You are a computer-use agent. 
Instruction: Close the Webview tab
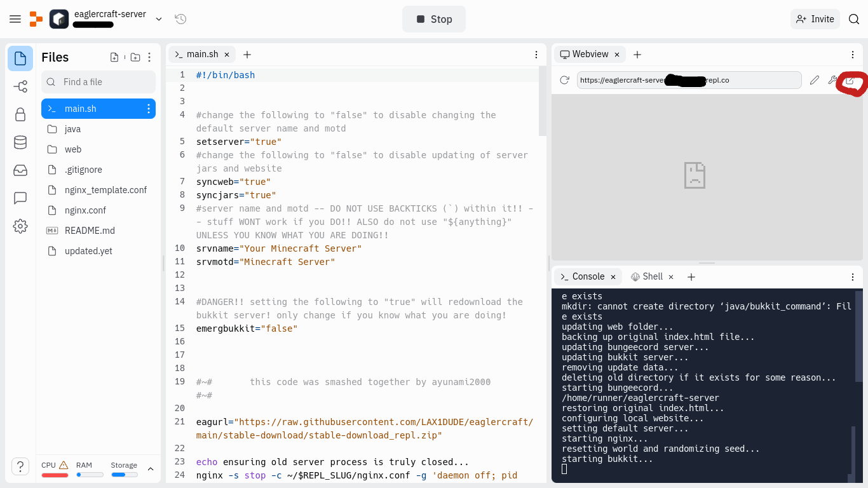coord(616,55)
